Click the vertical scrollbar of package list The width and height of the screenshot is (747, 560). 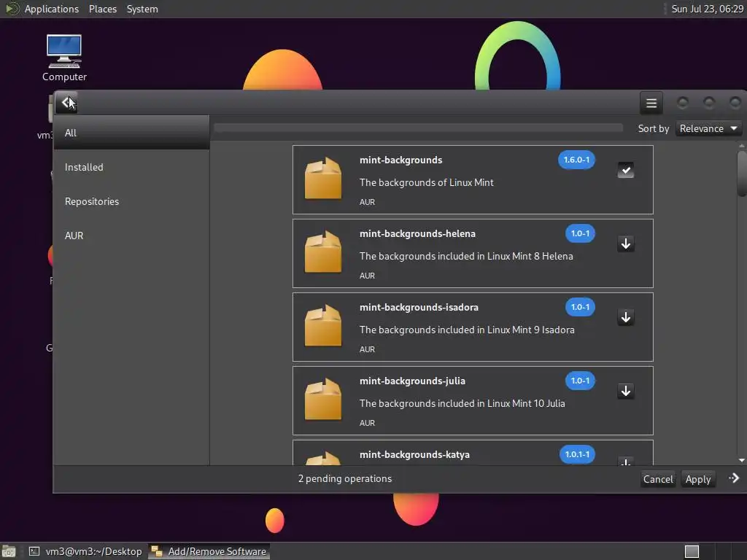(742, 174)
